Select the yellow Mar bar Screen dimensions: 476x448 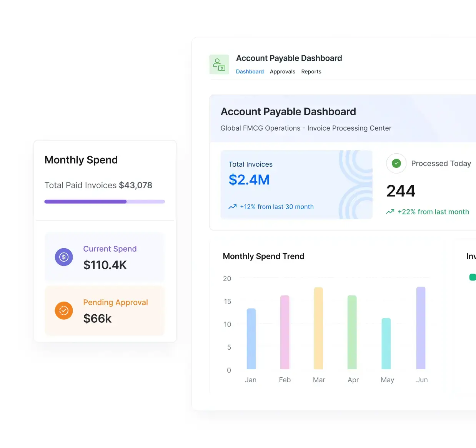(318, 328)
